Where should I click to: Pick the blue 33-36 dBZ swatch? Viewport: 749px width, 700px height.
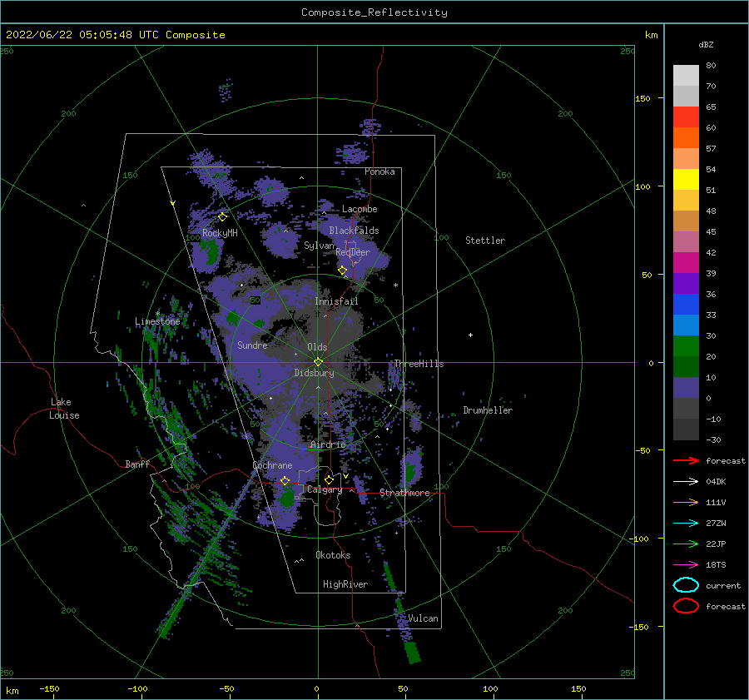click(x=686, y=304)
